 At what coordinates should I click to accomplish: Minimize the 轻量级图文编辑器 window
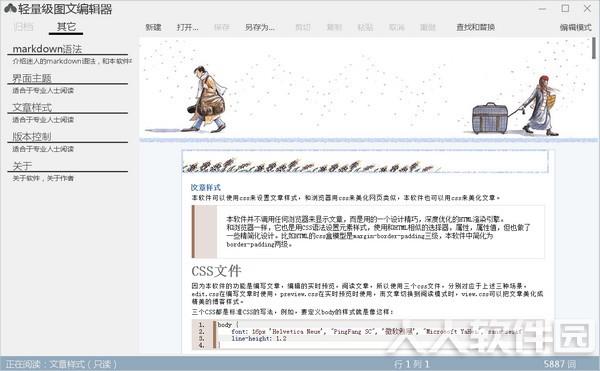point(542,8)
